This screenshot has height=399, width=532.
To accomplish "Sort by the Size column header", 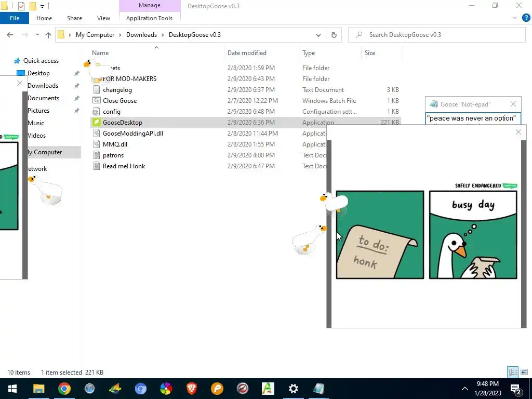I will click(370, 53).
